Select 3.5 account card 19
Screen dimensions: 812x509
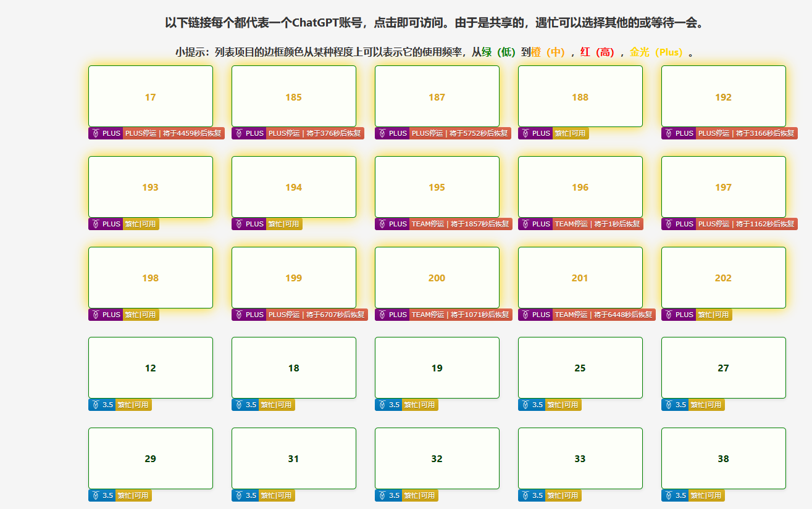(x=437, y=368)
